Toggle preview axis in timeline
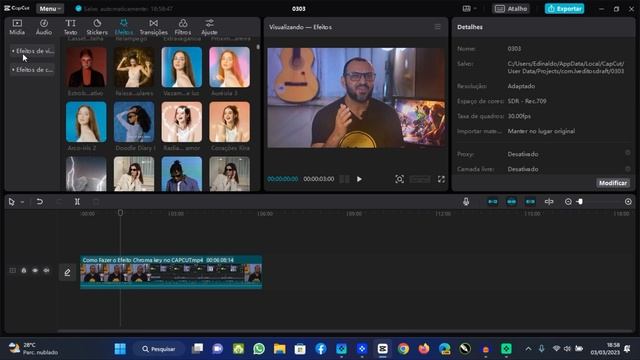The image size is (640, 360). pos(549,202)
